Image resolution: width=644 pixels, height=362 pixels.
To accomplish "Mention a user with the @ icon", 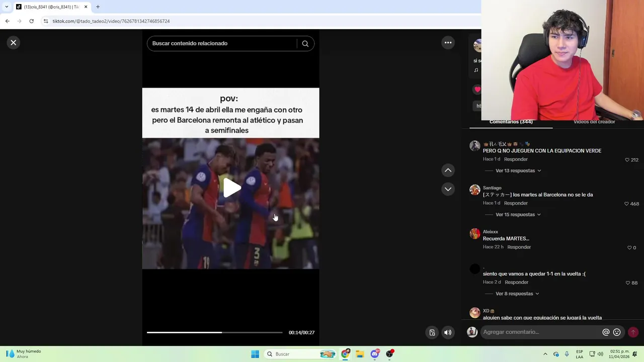I will [x=606, y=332].
